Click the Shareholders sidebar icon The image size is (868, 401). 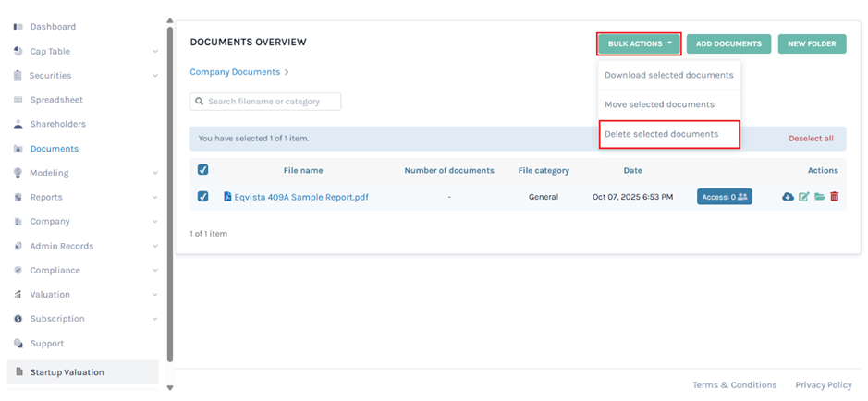(x=18, y=124)
